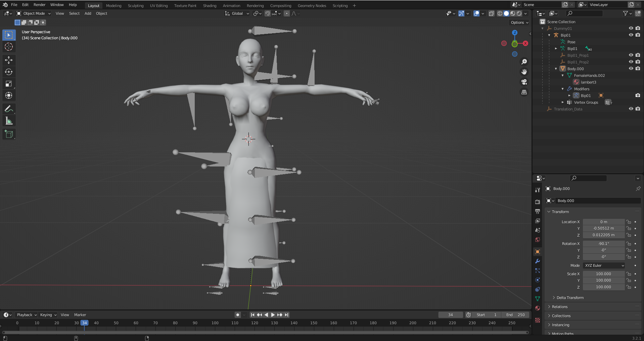Screen dimensions: 644x341
Task: Collapse the Transform panel
Action: (x=560, y=212)
